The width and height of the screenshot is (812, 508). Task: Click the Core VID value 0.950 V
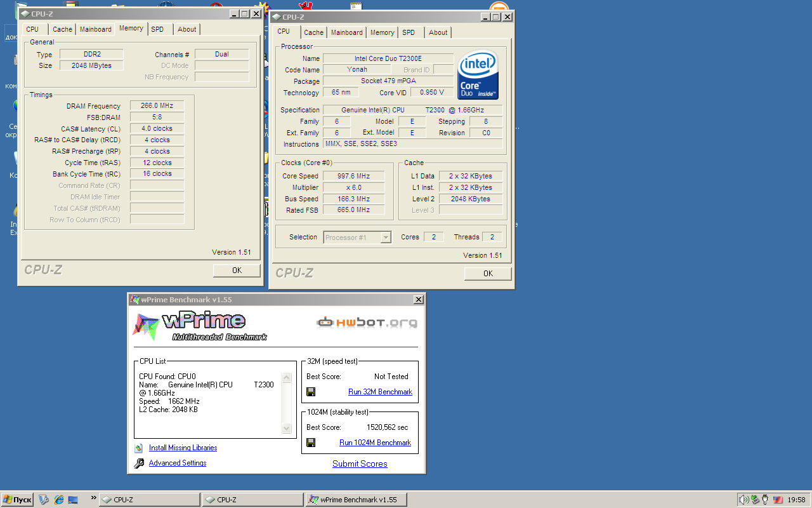coord(432,93)
